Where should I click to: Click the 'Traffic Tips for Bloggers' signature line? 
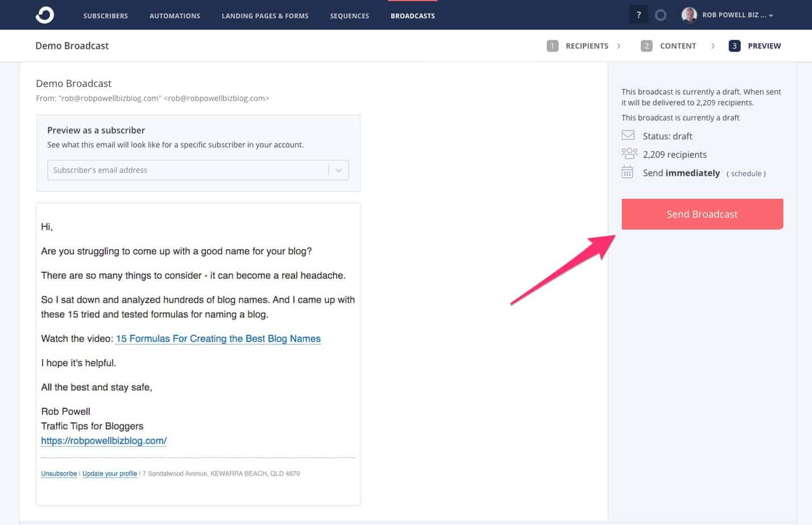(92, 426)
